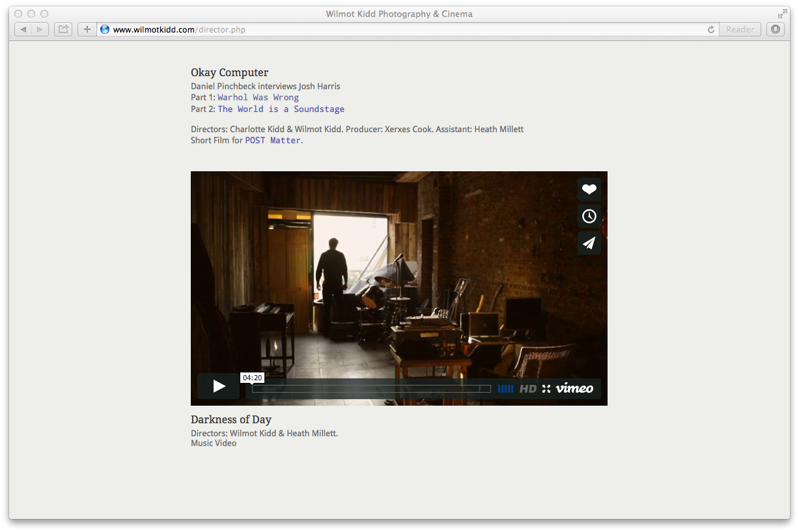Click 'Daniel Pinchbeck interviews Josh Harris' text

pyautogui.click(x=266, y=87)
